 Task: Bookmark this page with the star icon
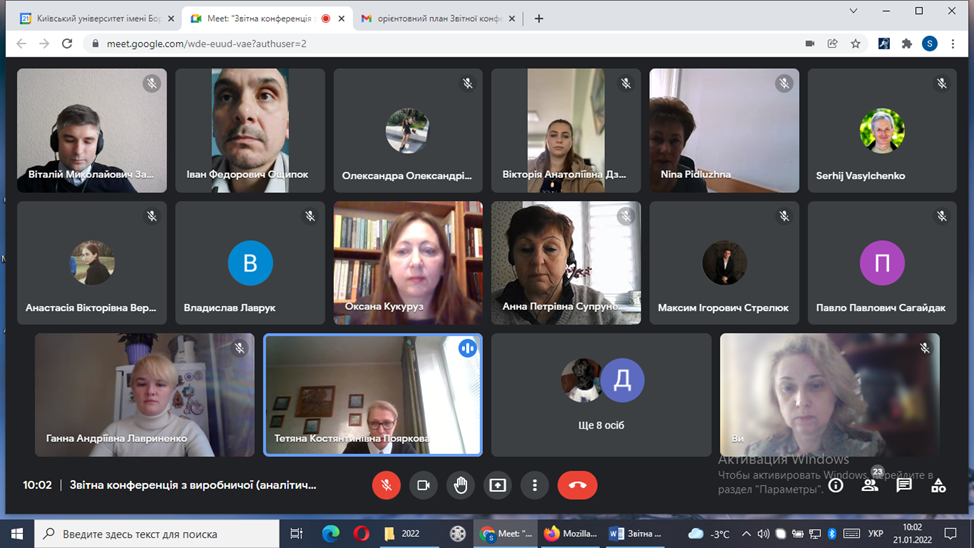(856, 44)
